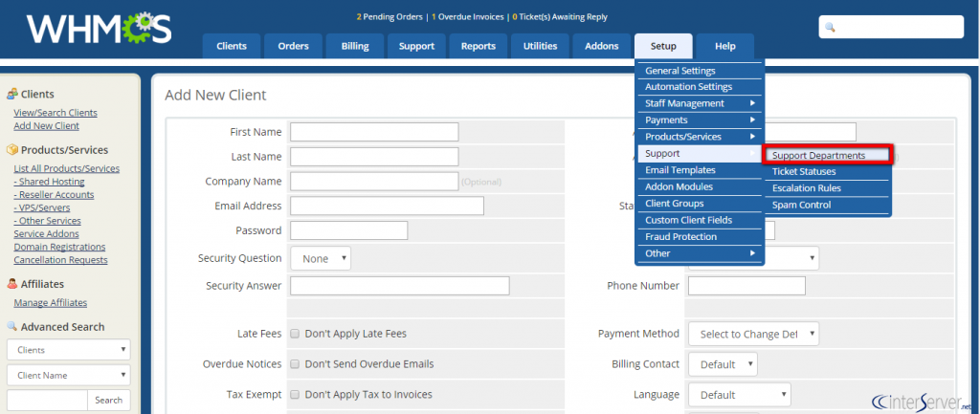
Task: Click the magnifier icon in top search box
Action: pyautogui.click(x=830, y=28)
